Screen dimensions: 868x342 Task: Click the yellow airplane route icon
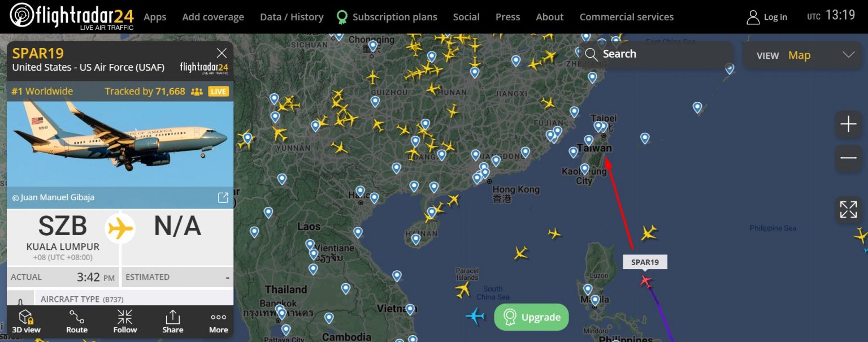(120, 229)
